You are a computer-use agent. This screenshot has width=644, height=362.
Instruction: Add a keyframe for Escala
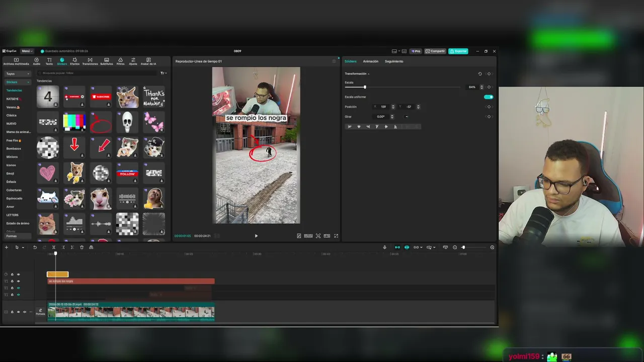(489, 87)
